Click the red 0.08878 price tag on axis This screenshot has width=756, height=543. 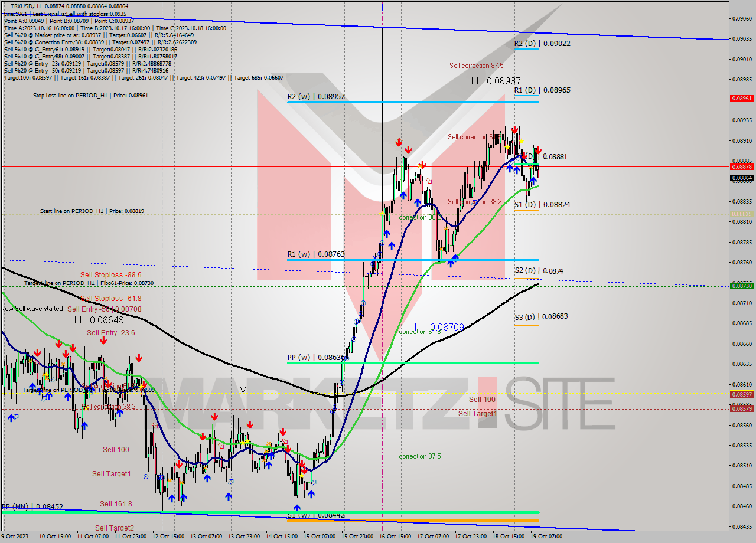pos(741,167)
